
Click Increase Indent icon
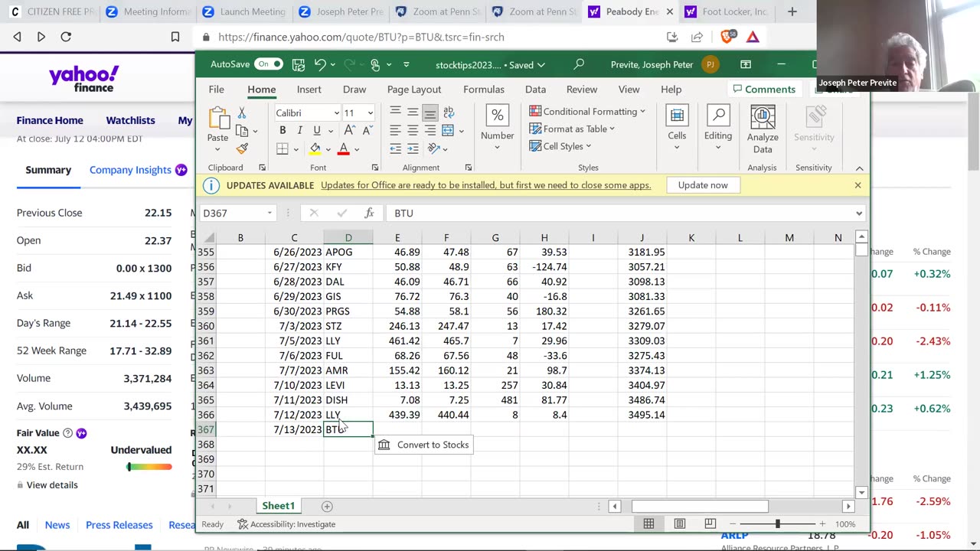pyautogui.click(x=413, y=148)
